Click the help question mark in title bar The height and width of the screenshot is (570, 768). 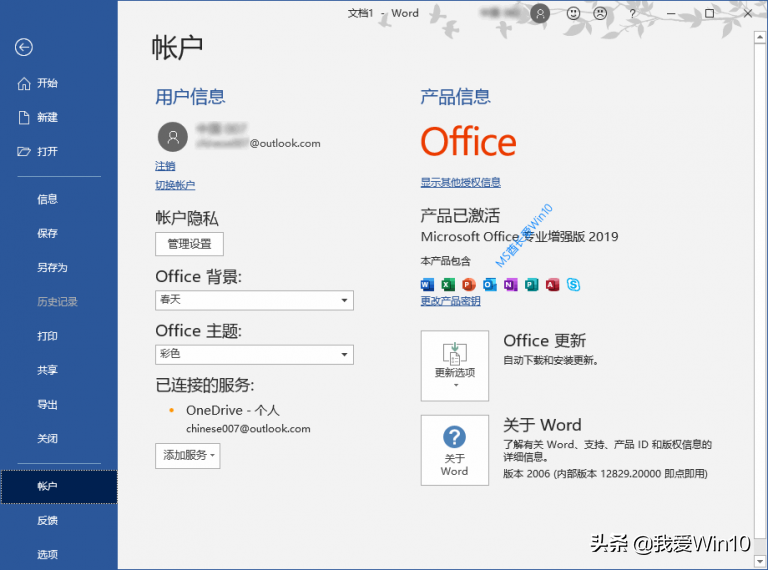click(x=632, y=14)
